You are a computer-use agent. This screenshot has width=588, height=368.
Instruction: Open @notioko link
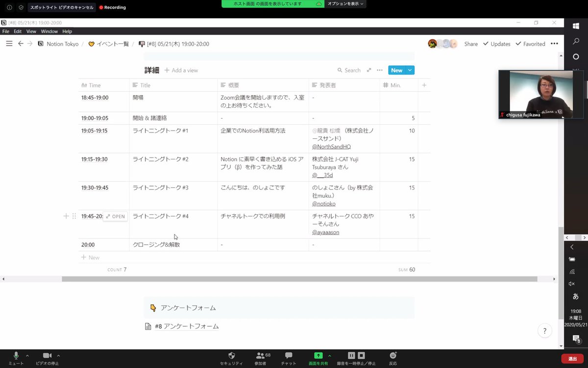324,204
